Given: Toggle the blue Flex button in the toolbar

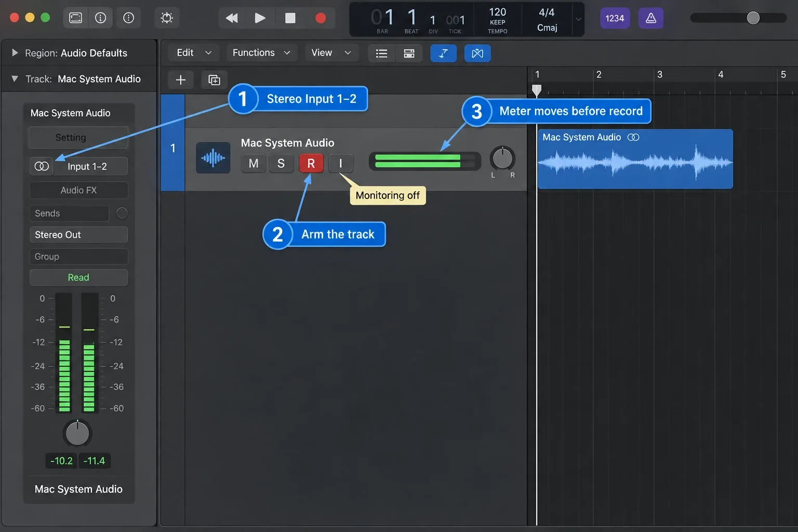Looking at the screenshot, I should (477, 53).
